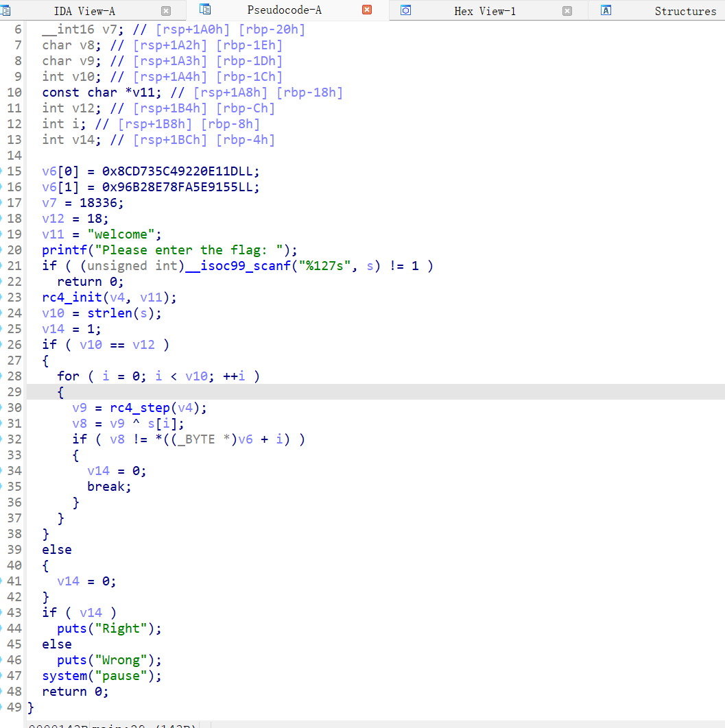Click the Structures tab icon
Viewport: 725px width, 728px height.
606,10
